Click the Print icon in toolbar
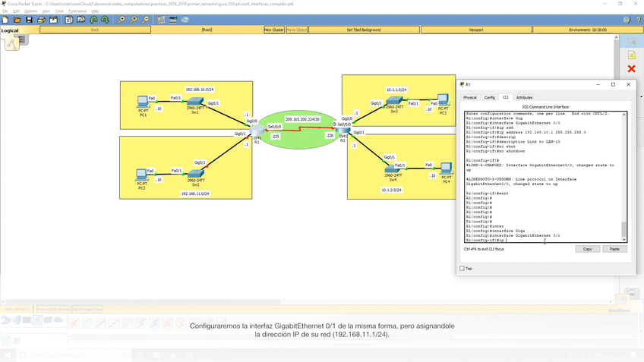The height and width of the screenshot is (362, 644). point(41,20)
